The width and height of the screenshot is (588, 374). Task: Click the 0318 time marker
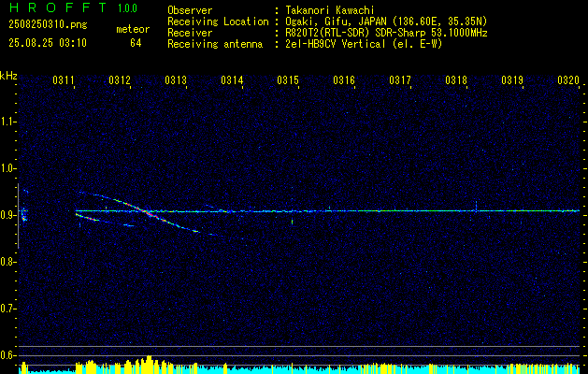pos(456,79)
